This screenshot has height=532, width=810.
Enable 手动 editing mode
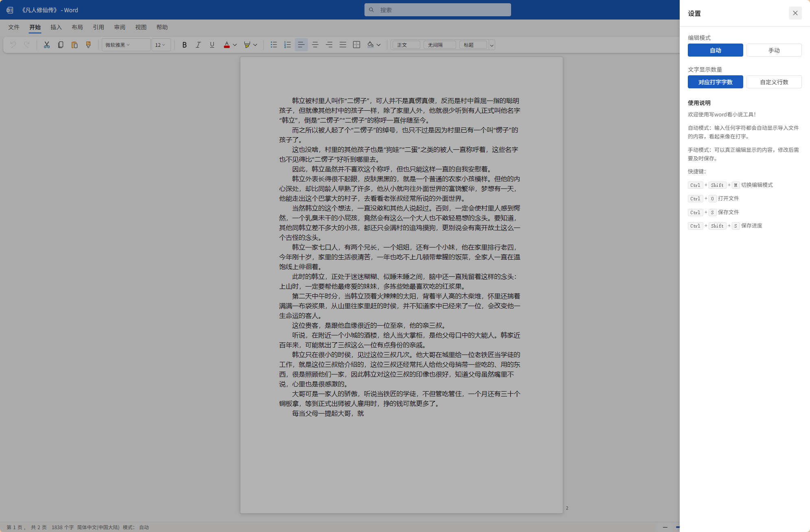coord(773,50)
